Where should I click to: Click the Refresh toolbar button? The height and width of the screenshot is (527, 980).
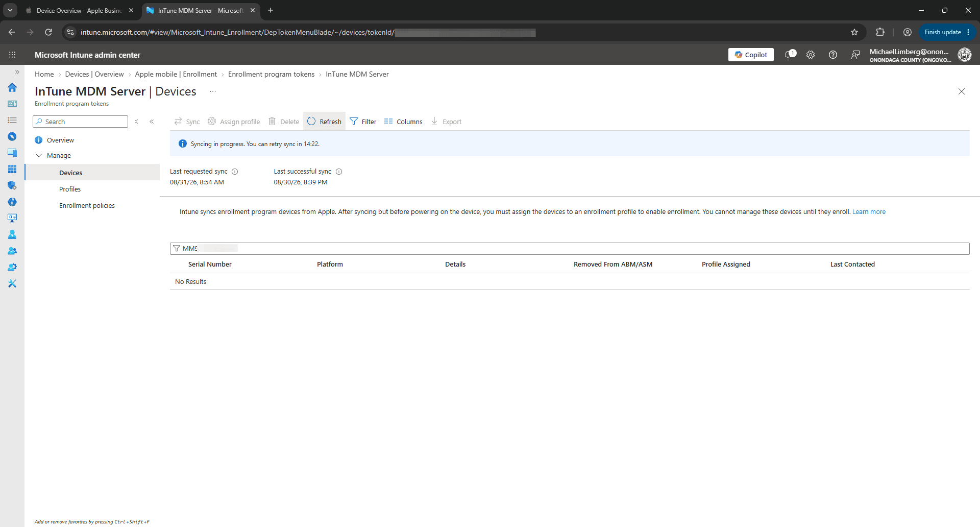pyautogui.click(x=324, y=122)
